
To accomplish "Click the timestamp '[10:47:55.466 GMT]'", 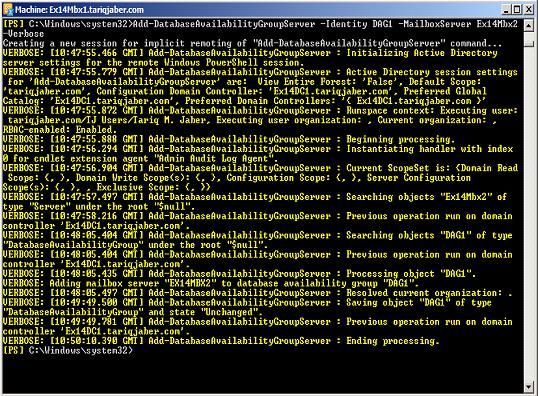I will pyautogui.click(x=96, y=53).
